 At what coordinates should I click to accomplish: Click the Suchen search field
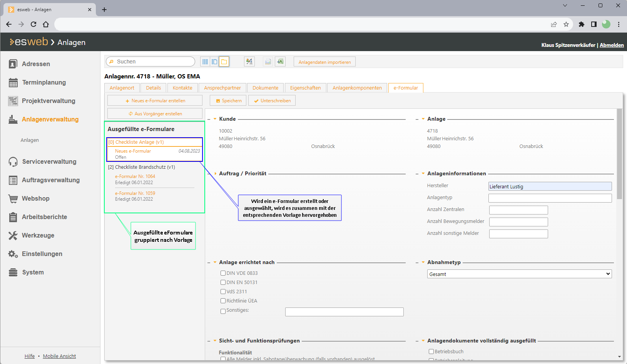coord(150,61)
